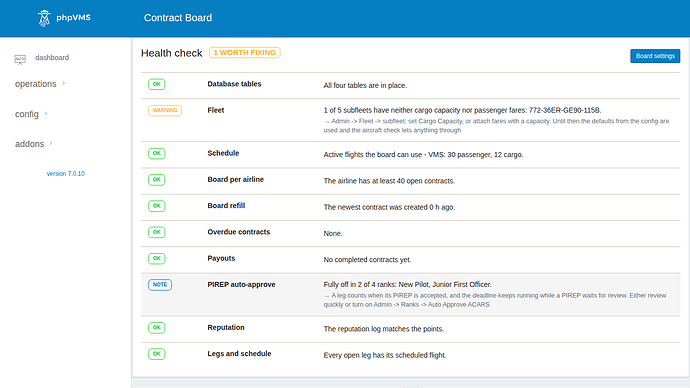The width and height of the screenshot is (690, 388).
Task: Click the chevron next to config
Action: (x=46, y=113)
